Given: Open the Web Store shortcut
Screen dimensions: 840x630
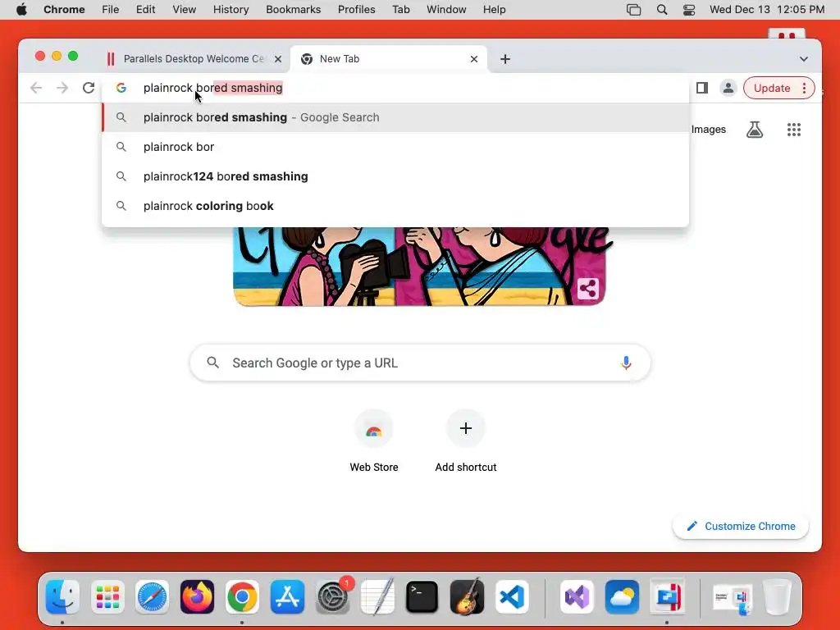Looking at the screenshot, I should (374, 441).
